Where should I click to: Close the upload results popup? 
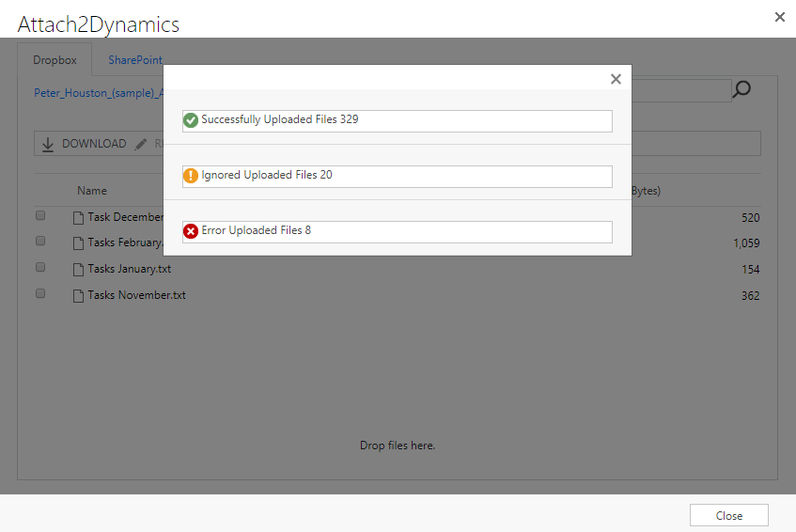tap(616, 79)
